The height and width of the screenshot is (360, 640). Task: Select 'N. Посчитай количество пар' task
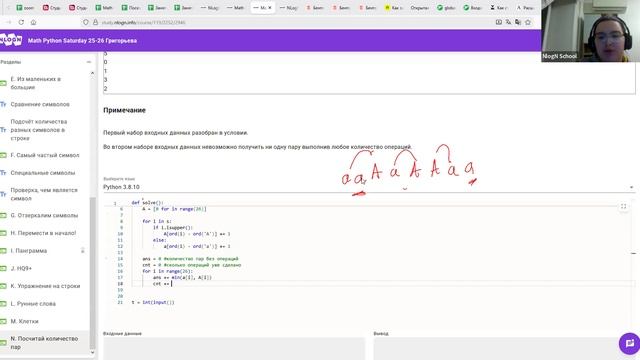coord(45,342)
